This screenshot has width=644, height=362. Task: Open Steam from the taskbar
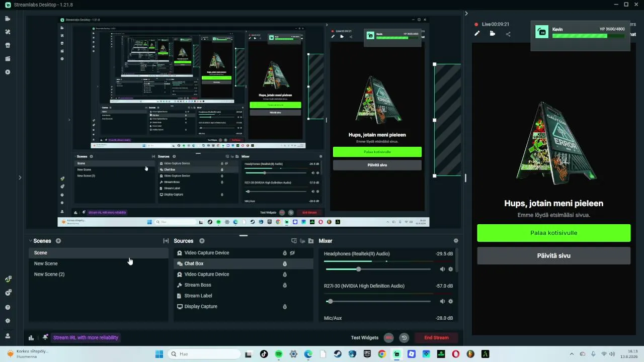(338, 354)
